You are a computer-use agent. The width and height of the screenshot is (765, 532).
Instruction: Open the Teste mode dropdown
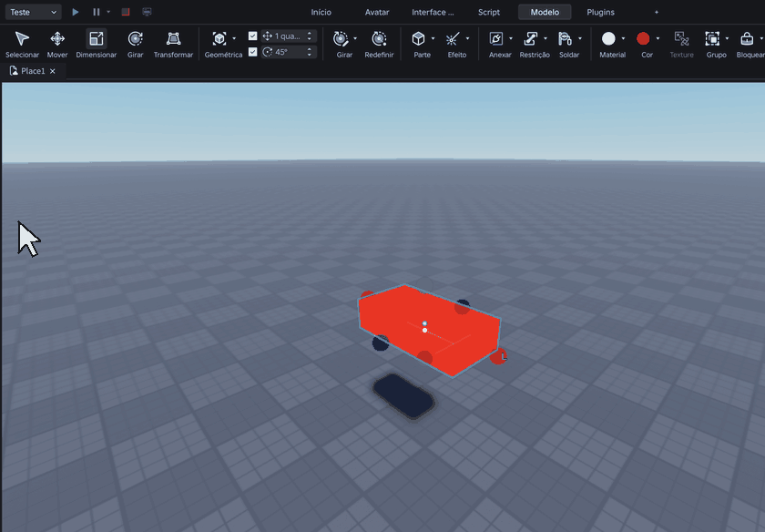[x=33, y=12]
